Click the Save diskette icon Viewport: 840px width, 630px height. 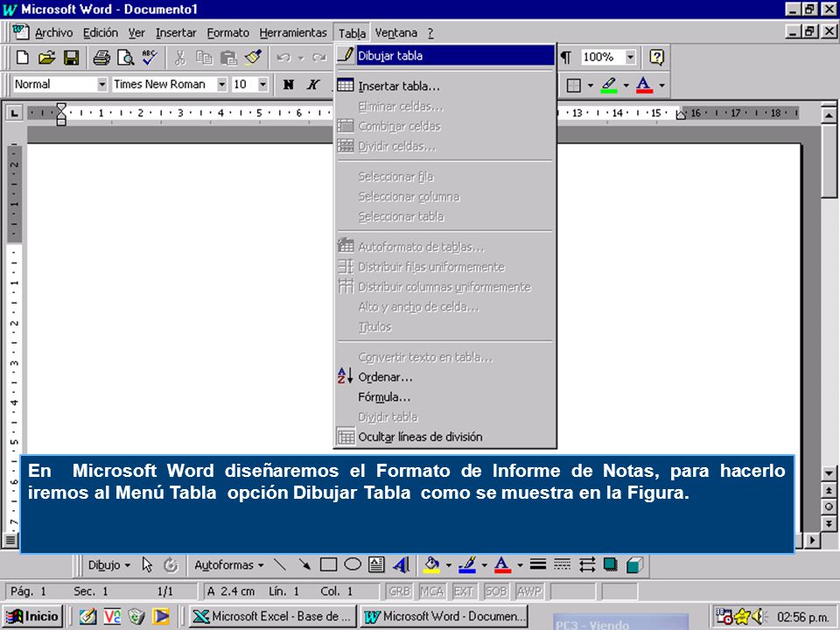point(71,58)
